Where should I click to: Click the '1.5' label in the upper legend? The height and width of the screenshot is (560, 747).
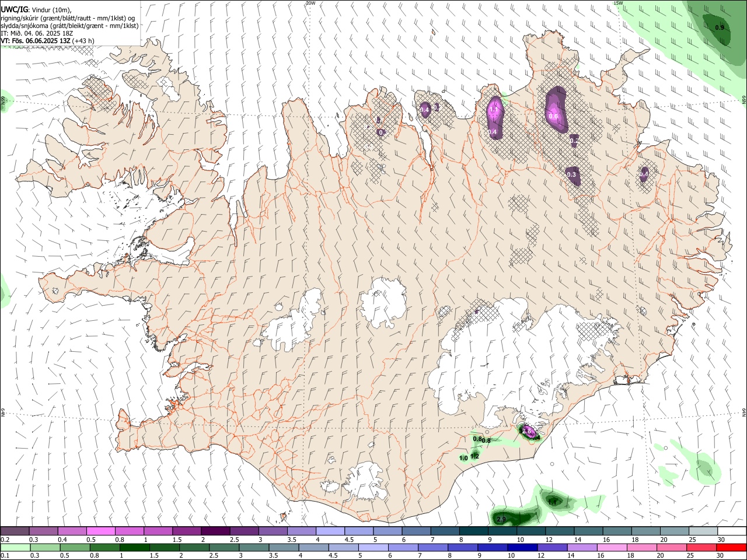coord(177,540)
